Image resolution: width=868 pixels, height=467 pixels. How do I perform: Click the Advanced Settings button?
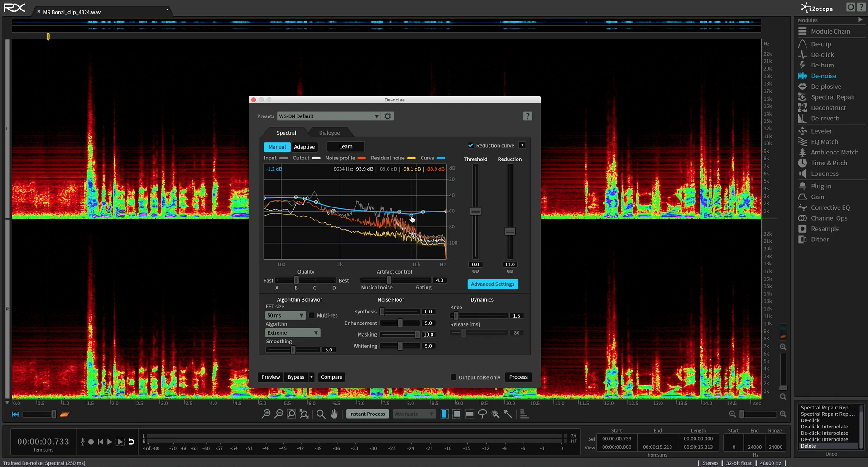tap(493, 284)
